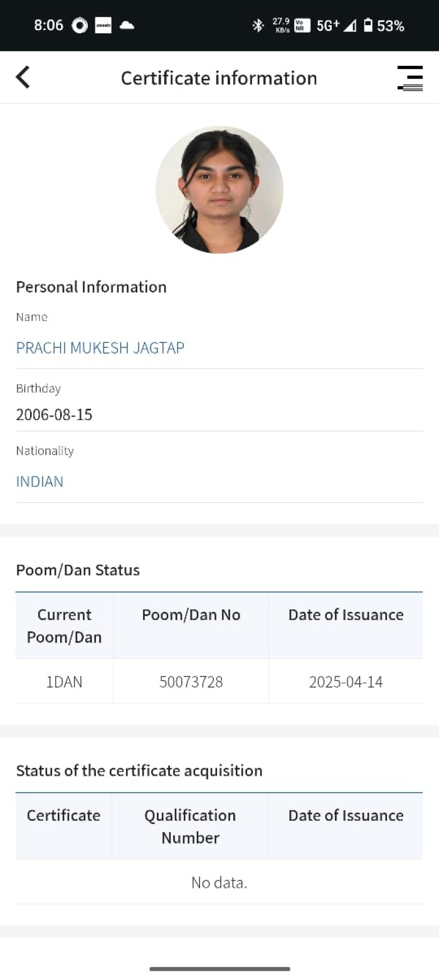Viewport: 439px width, 980px height.
Task: Tap the VoNR network icon
Action: (302, 26)
